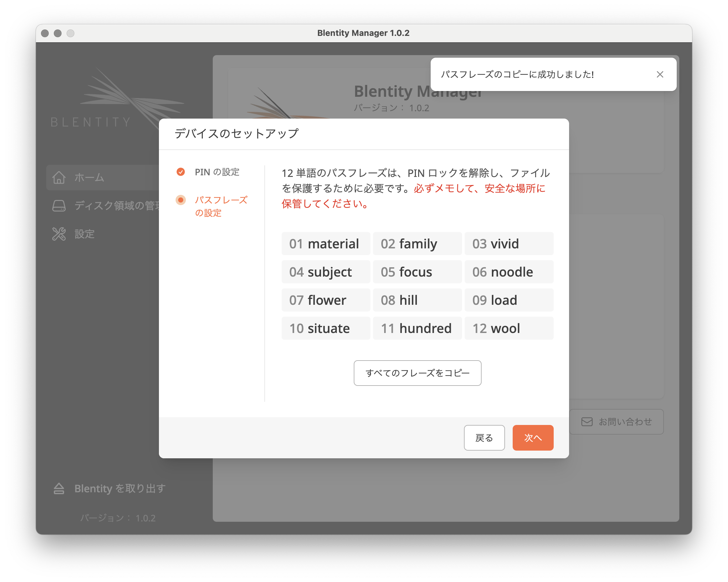Click the 戻る button
The width and height of the screenshot is (728, 582).
pyautogui.click(x=484, y=438)
